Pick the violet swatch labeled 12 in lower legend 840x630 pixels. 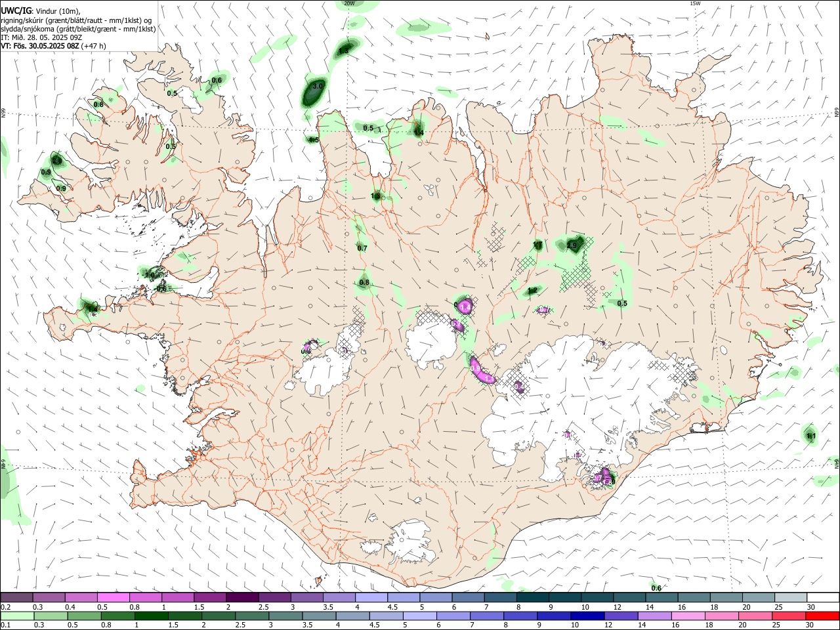point(621,616)
